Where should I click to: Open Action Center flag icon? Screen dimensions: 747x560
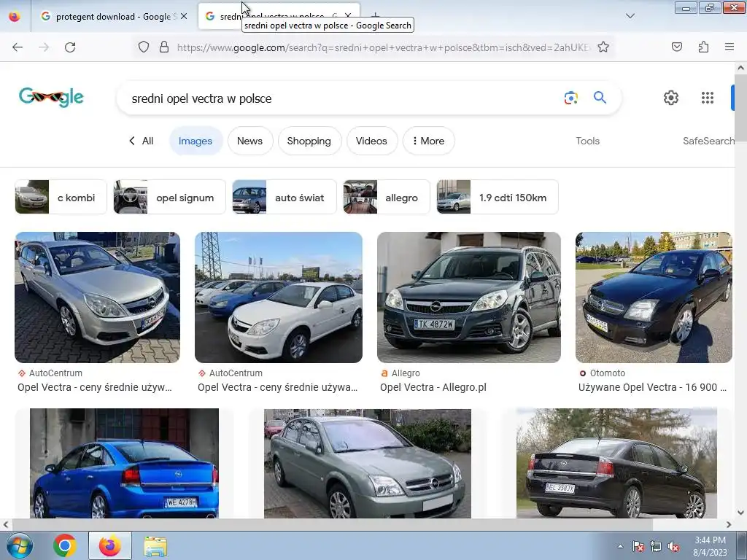pyautogui.click(x=638, y=547)
